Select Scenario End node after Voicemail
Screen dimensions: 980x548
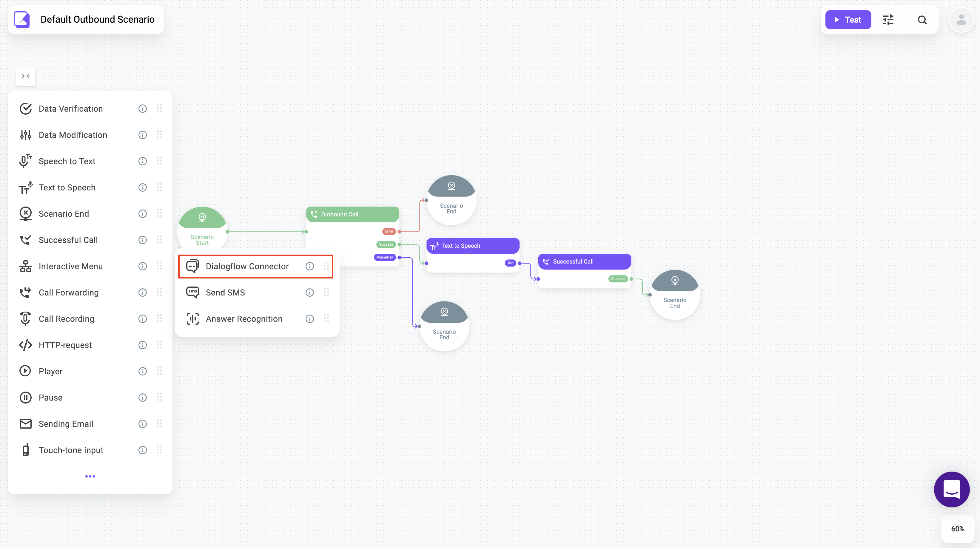444,326
